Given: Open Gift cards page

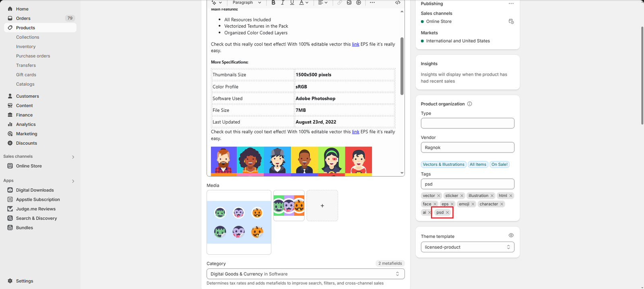Looking at the screenshot, I should coord(26,75).
